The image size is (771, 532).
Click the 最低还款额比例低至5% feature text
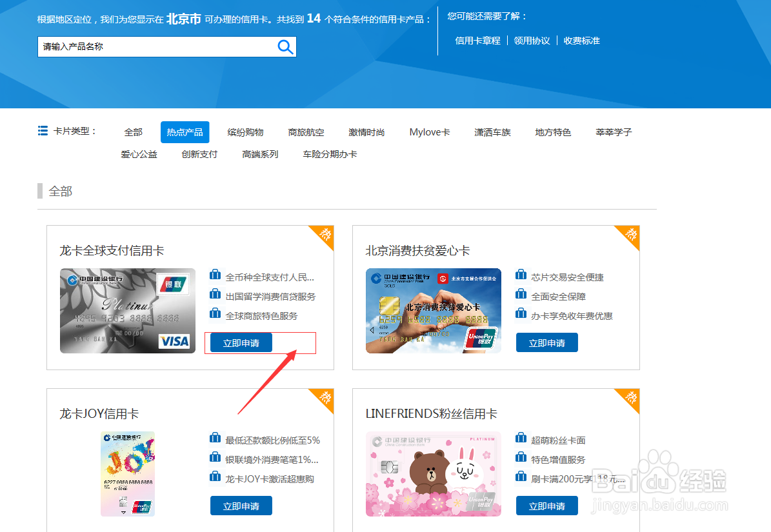click(x=272, y=440)
